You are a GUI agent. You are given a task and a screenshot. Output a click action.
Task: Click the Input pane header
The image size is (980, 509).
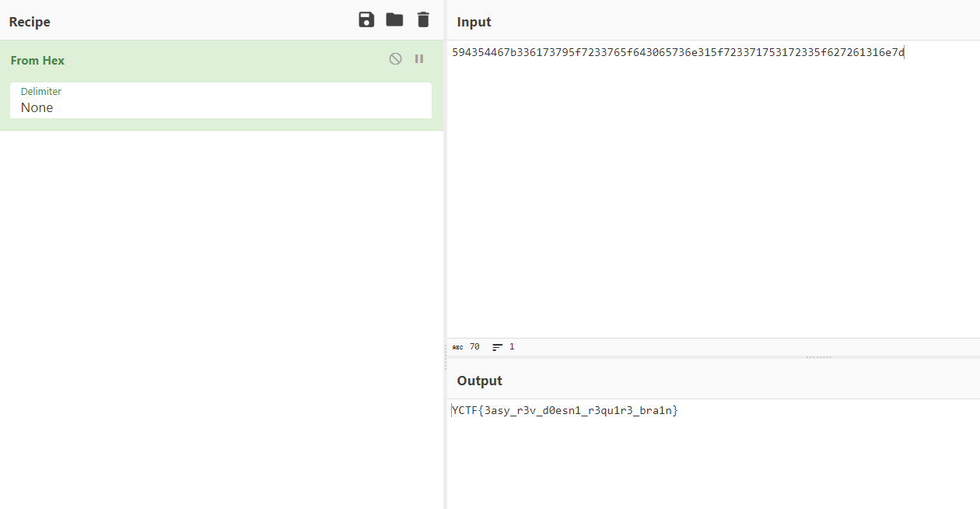pyautogui.click(x=474, y=22)
